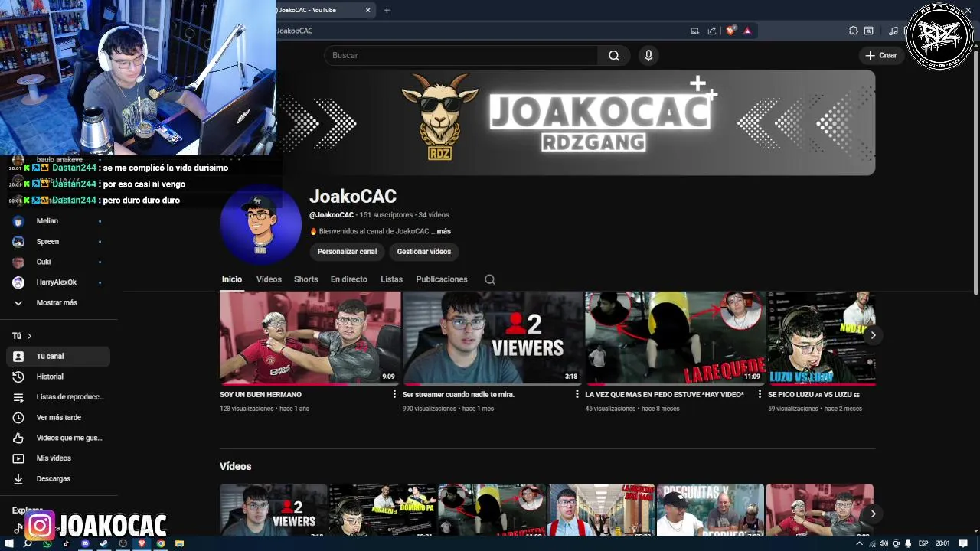This screenshot has height=551, width=980.
Task: Click the share page icon in address bar
Action: click(x=712, y=31)
